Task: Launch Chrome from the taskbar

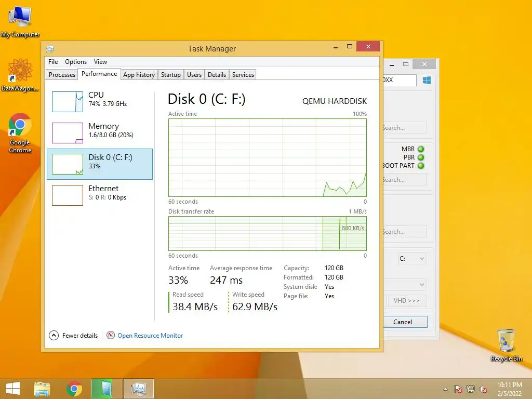Action: (x=74, y=389)
